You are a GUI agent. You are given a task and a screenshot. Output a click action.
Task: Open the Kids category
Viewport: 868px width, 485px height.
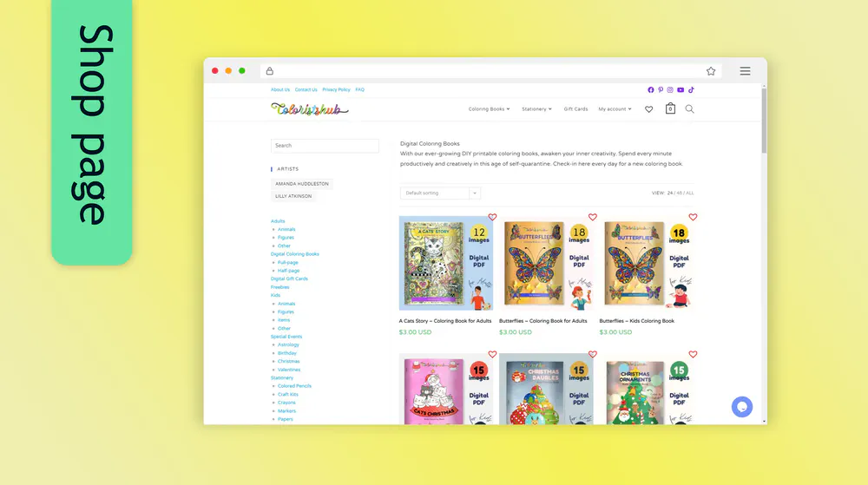(275, 295)
